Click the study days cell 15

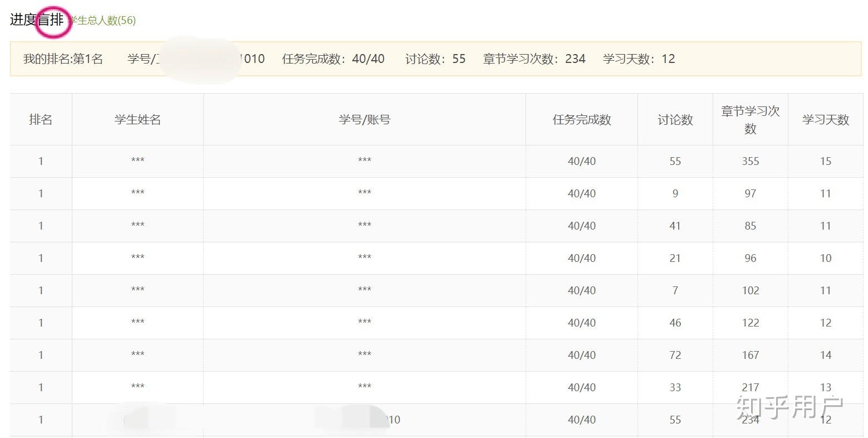click(x=825, y=161)
